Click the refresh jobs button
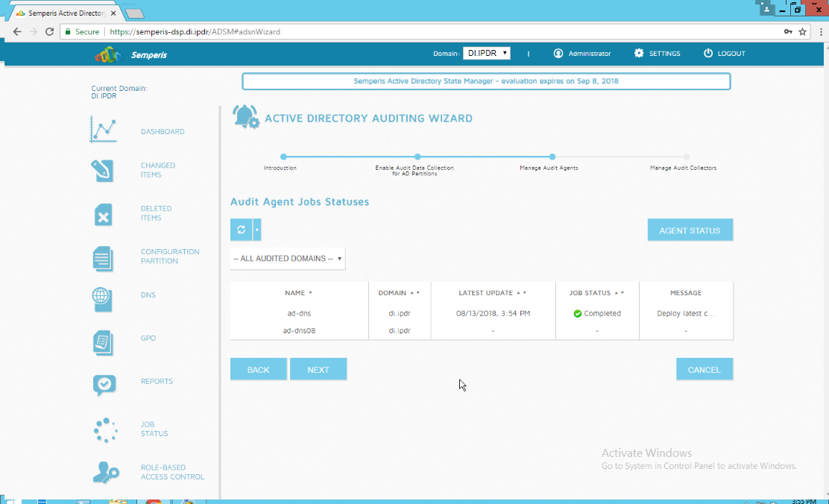The height and width of the screenshot is (504, 829). pyautogui.click(x=242, y=230)
